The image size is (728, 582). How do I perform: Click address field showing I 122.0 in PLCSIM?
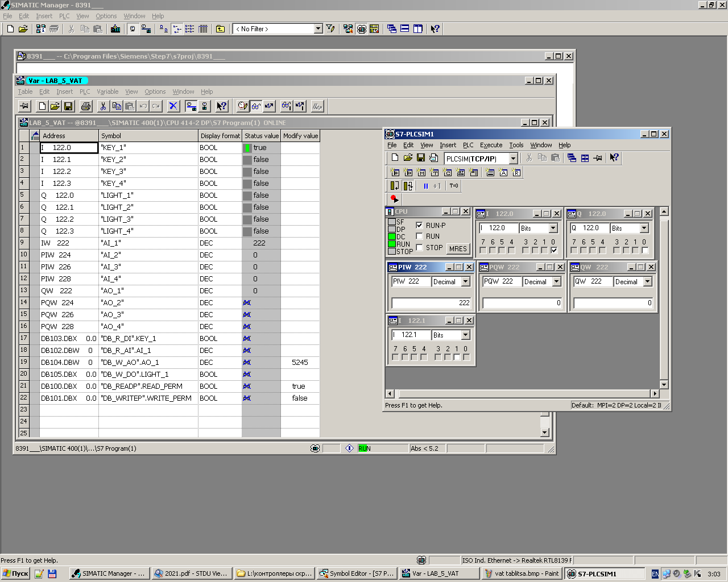click(499, 228)
